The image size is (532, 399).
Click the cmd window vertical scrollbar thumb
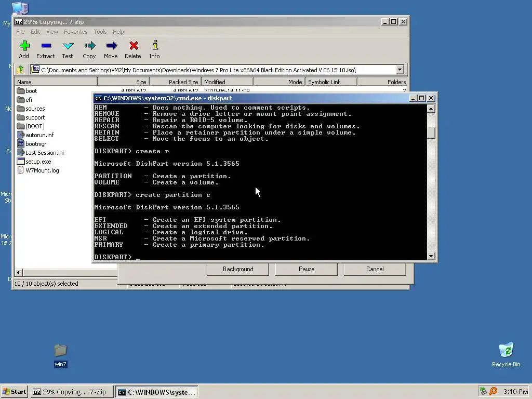(431, 132)
